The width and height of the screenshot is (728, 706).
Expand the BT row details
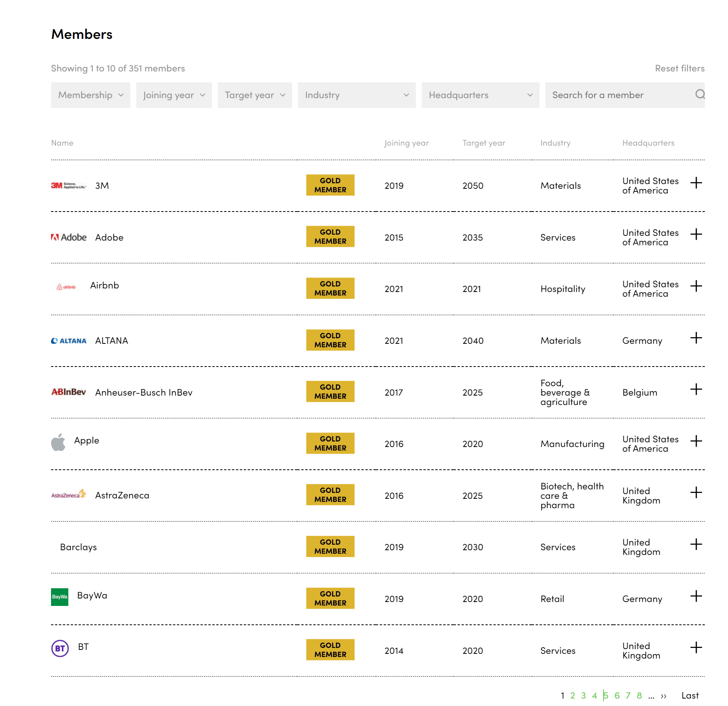point(696,648)
